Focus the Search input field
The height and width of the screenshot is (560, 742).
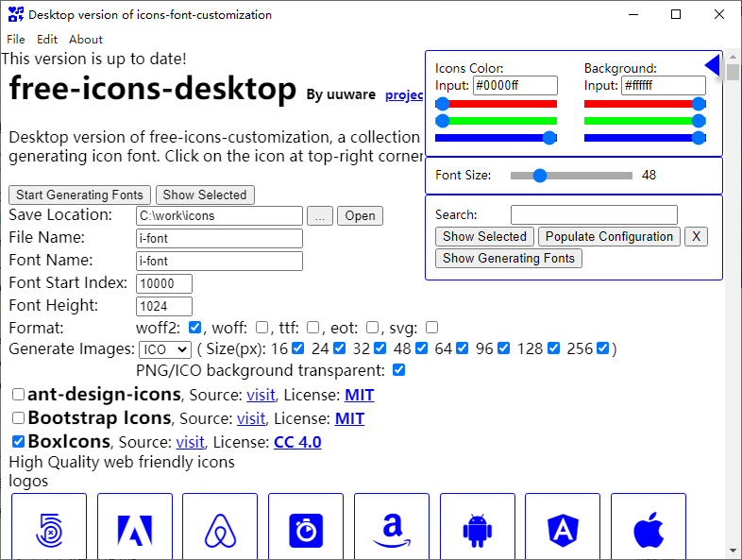[x=594, y=214]
